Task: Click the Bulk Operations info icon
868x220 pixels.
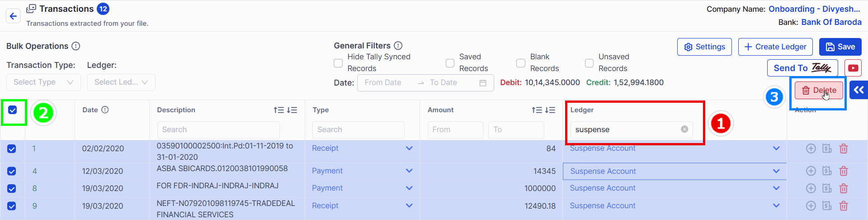Action: 76,46
